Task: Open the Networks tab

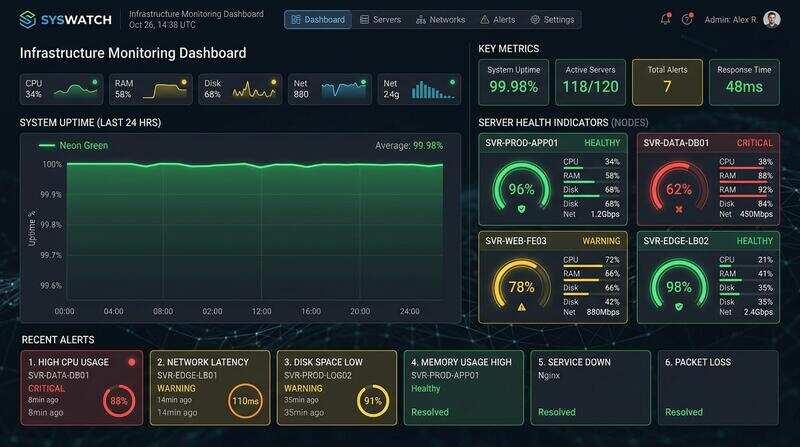Action: tap(440, 20)
